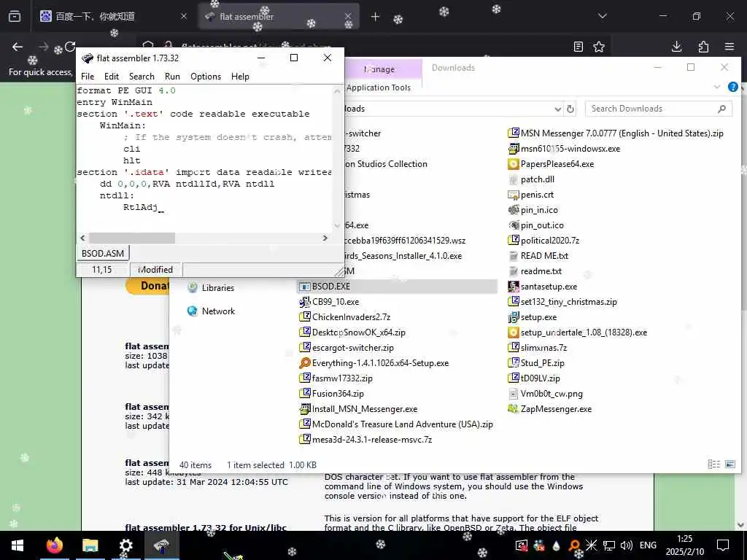Select MSN Messenger 7.0.0777 zip file
The height and width of the screenshot is (560, 747).
(x=616, y=133)
